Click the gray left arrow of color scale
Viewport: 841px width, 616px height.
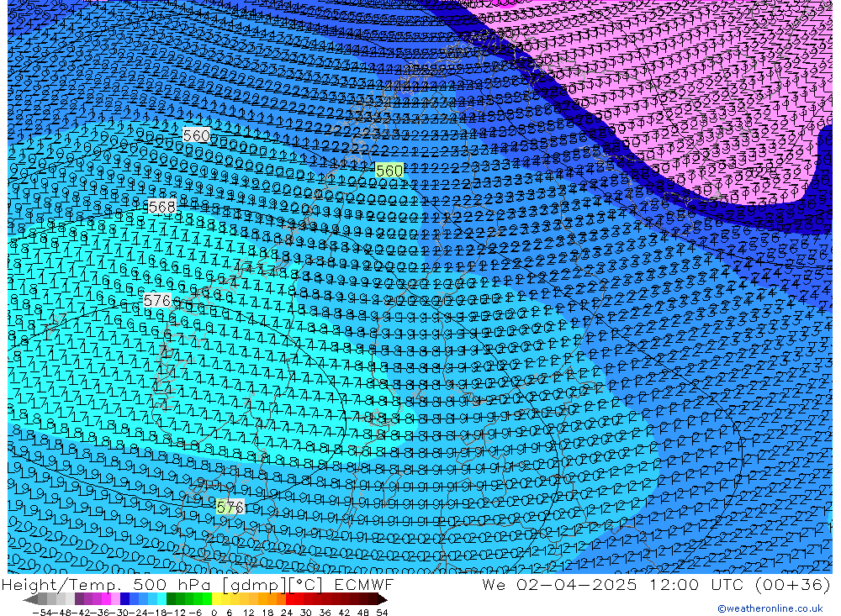pos(30,600)
